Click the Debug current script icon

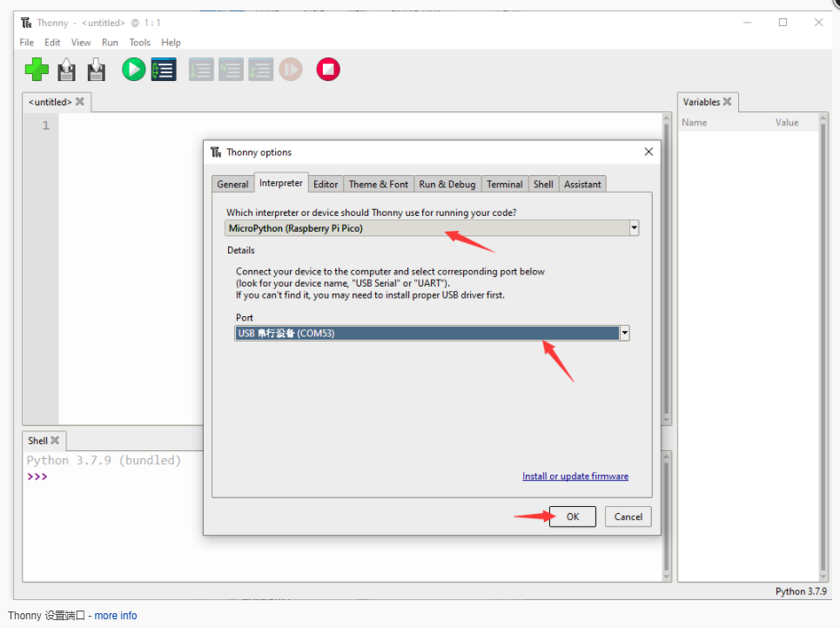tap(164, 70)
